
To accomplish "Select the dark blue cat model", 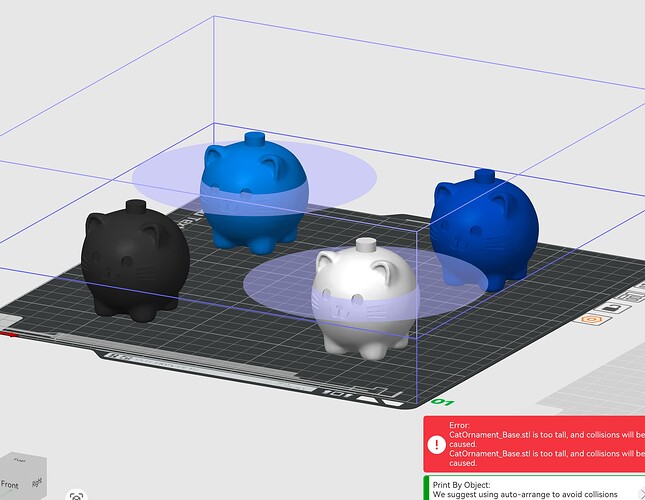I will pos(484,230).
